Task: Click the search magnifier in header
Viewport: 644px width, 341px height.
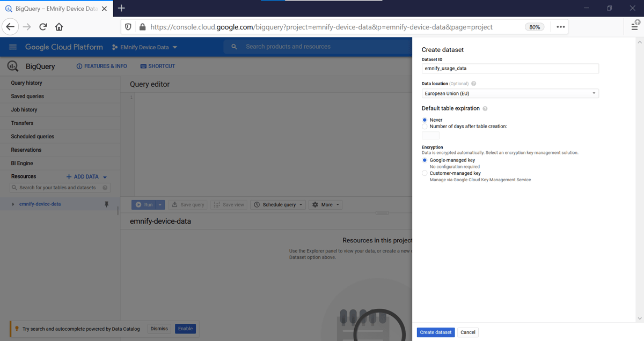Action: coord(234,47)
